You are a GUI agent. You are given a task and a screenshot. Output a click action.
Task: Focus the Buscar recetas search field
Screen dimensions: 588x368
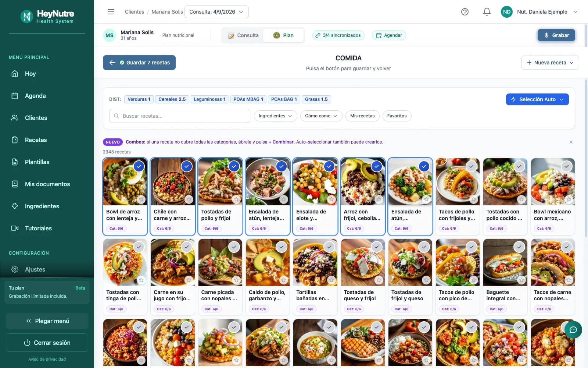pyautogui.click(x=180, y=116)
